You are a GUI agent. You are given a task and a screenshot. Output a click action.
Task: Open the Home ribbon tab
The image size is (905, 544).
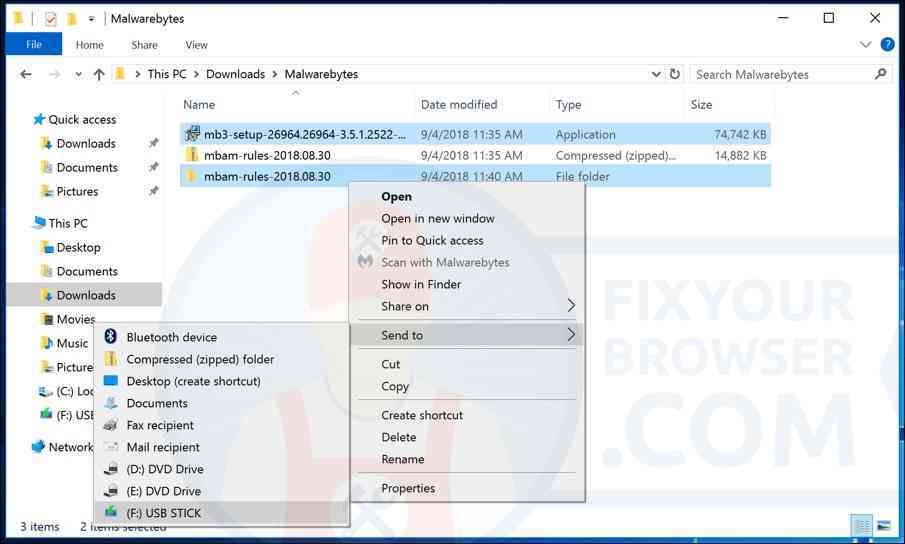click(x=89, y=44)
